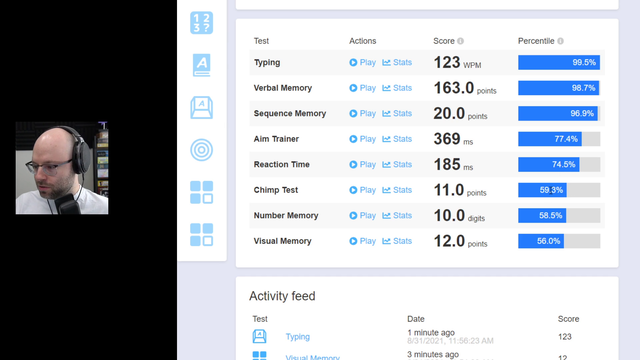Click the Percentile info icon

[560, 41]
